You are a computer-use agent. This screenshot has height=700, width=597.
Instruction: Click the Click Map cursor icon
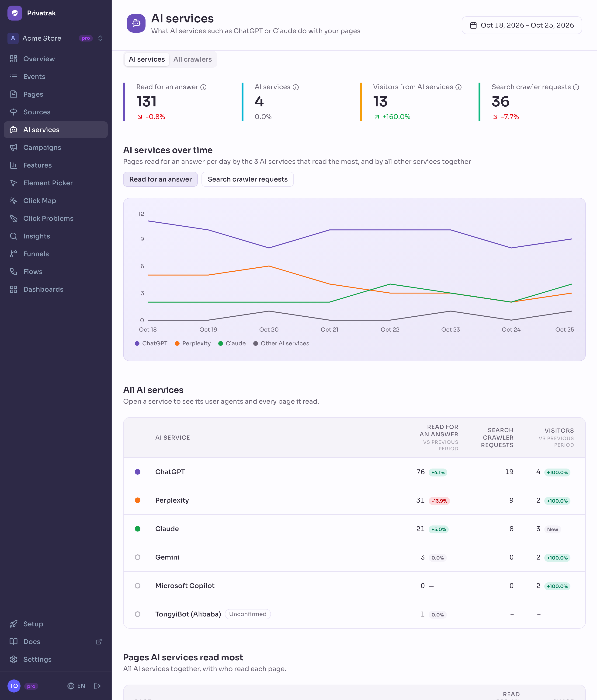point(14,201)
